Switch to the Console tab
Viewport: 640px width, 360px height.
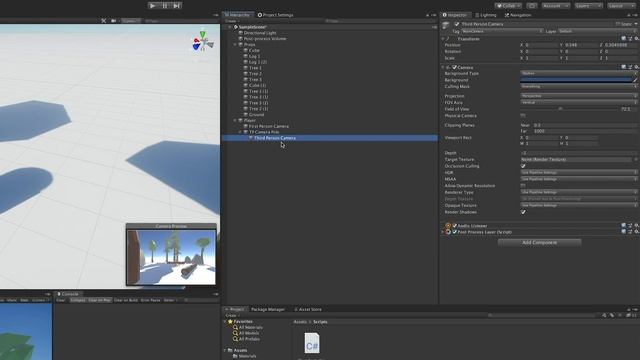[x=68, y=294]
